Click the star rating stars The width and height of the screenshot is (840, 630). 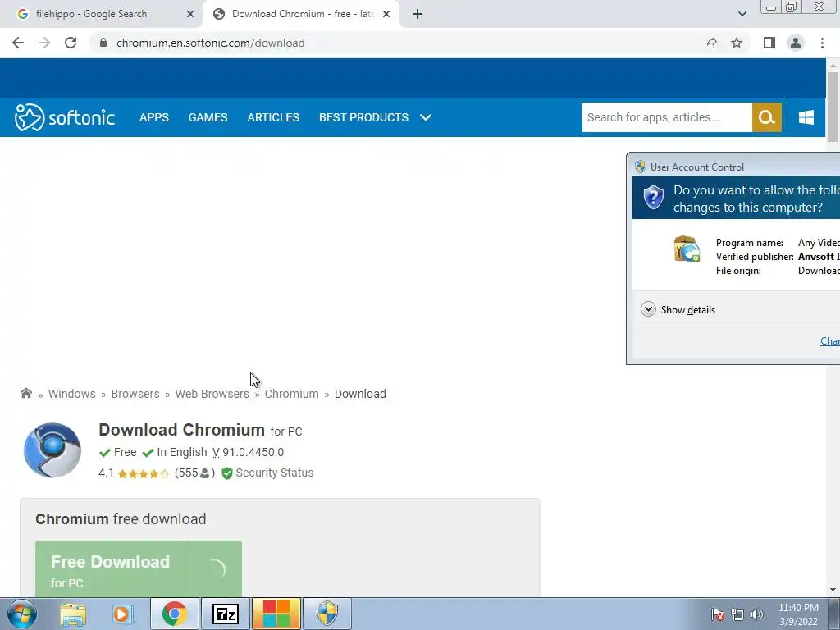pyautogui.click(x=143, y=473)
